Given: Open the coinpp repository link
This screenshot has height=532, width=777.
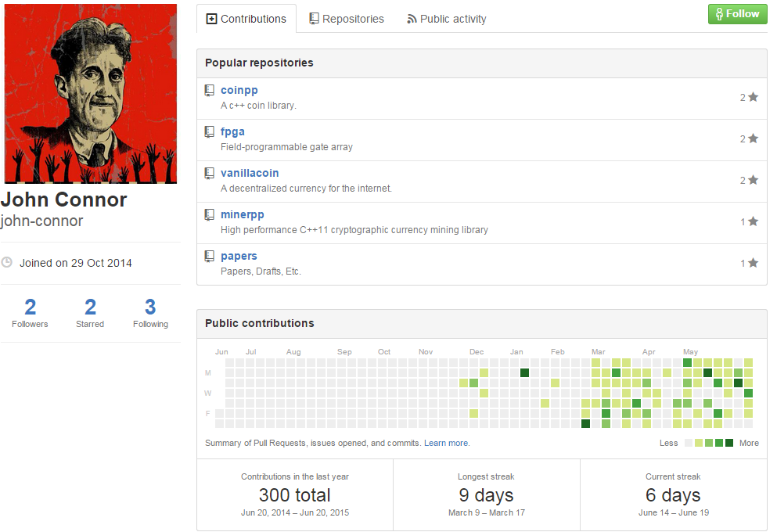Looking at the screenshot, I should coord(239,90).
